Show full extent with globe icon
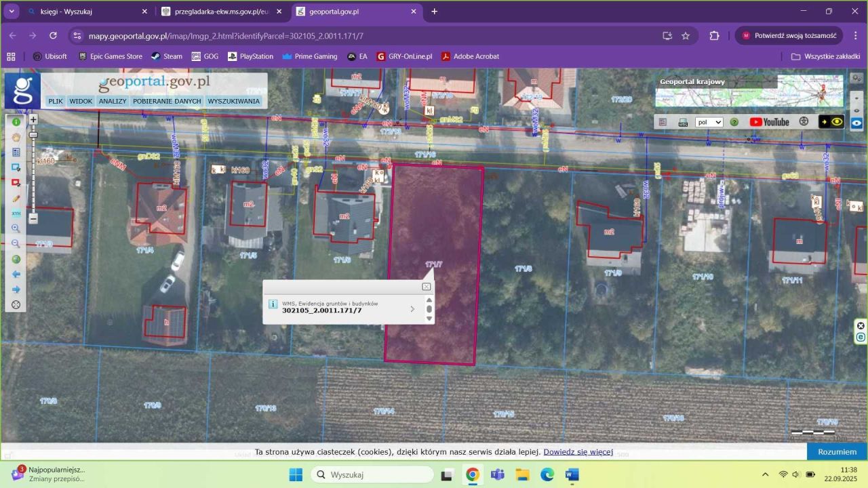The height and width of the screenshot is (488, 868). [16, 259]
